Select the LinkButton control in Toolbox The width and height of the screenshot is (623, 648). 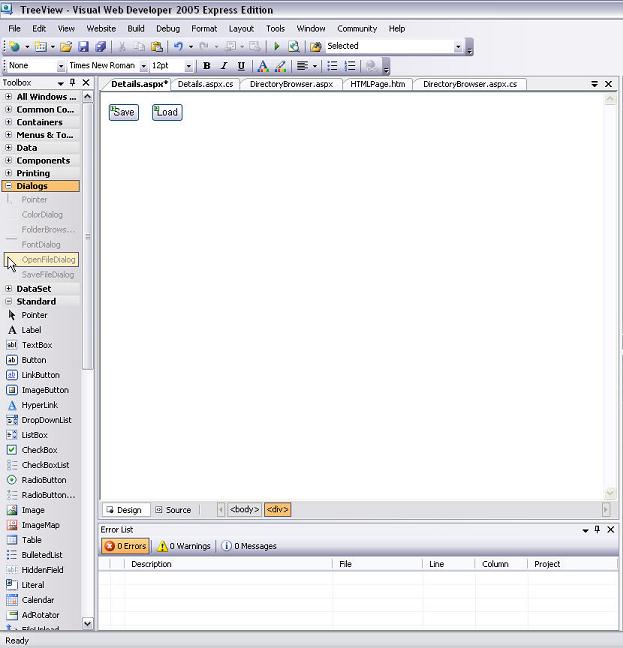click(x=40, y=375)
